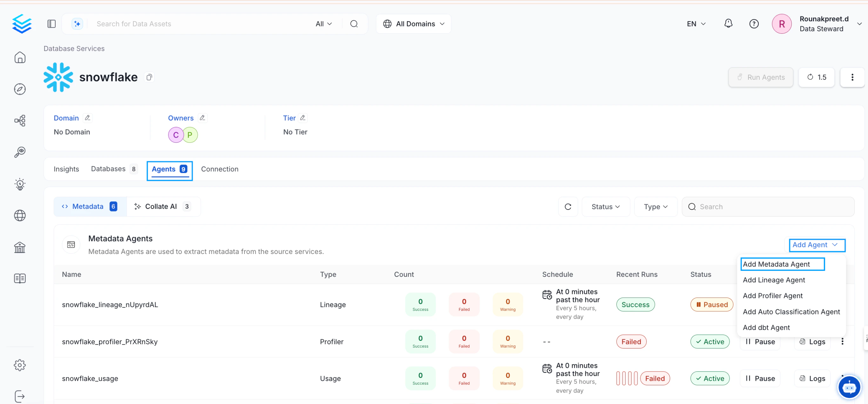Switch to the Connection tab
This screenshot has width=868, height=404.
tap(220, 169)
